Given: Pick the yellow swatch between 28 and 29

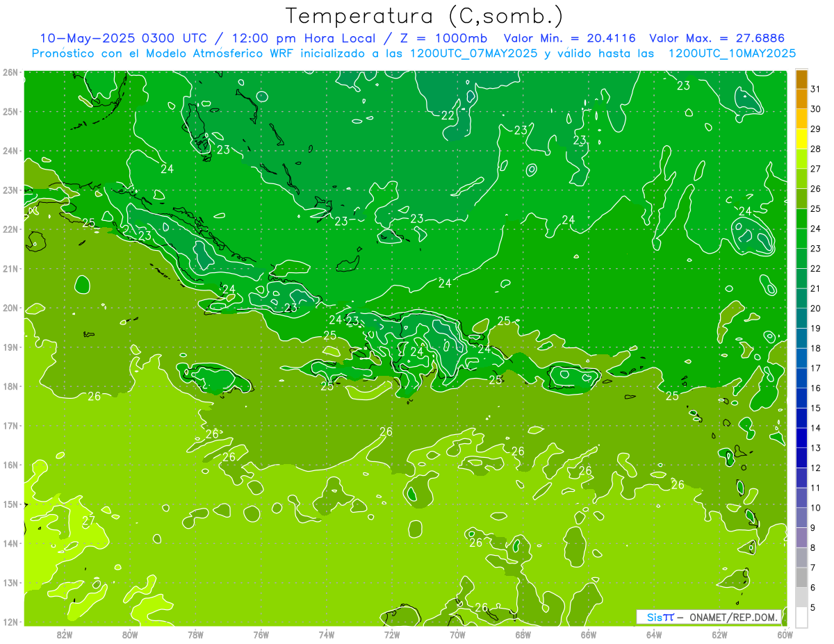Looking at the screenshot, I should point(801,139).
